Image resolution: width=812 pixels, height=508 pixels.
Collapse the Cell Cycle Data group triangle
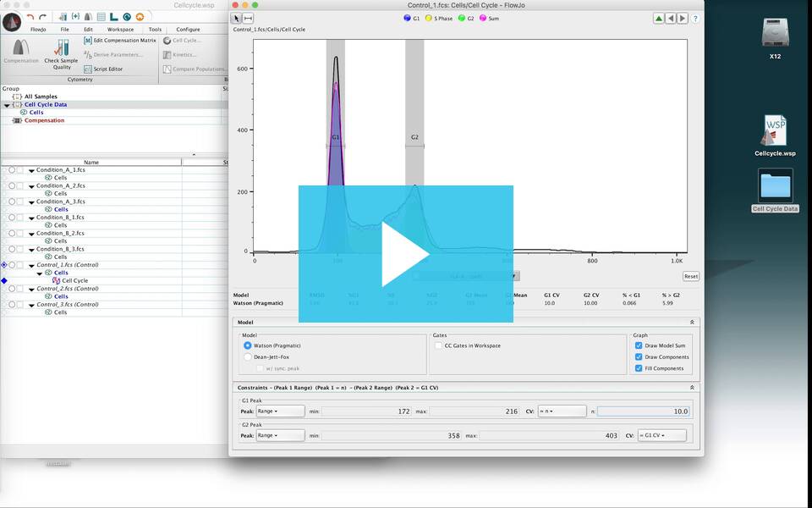tap(7, 105)
